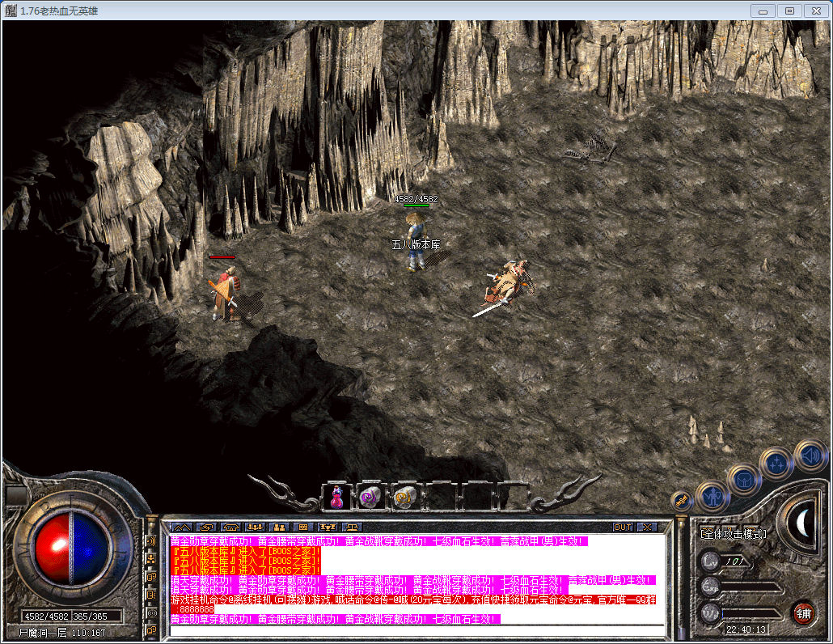Image resolution: width=833 pixels, height=644 pixels.
Task: Open the bag inventory round button
Action: click(744, 480)
